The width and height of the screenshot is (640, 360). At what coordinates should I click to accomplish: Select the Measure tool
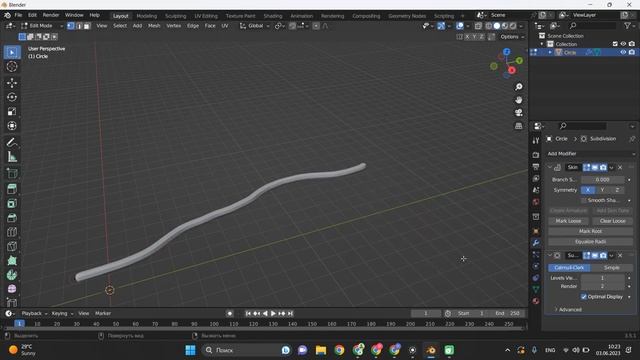pos(12,157)
